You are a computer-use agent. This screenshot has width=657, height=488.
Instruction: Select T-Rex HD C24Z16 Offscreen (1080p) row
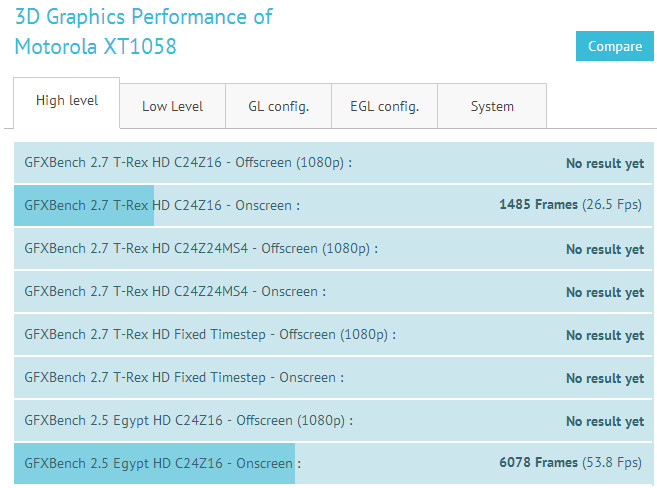click(334, 163)
